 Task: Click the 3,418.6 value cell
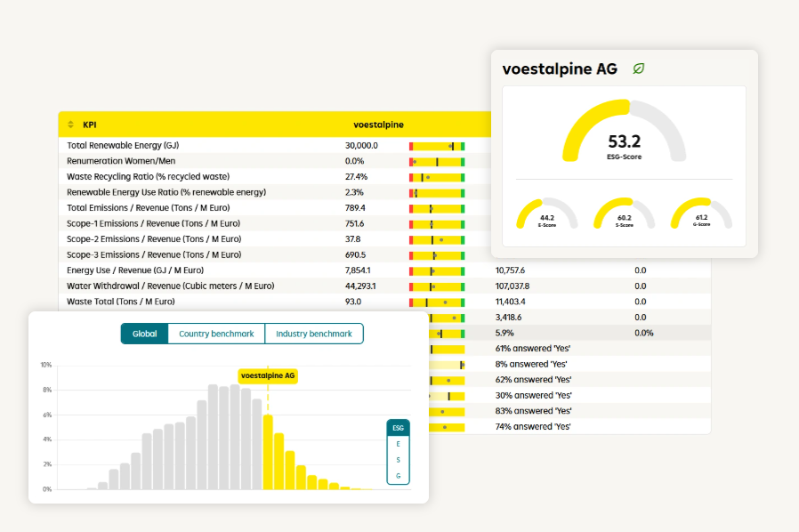509,318
